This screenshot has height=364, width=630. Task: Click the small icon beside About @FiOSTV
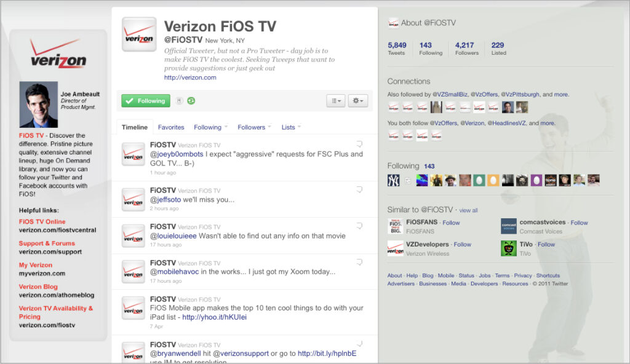click(x=393, y=23)
